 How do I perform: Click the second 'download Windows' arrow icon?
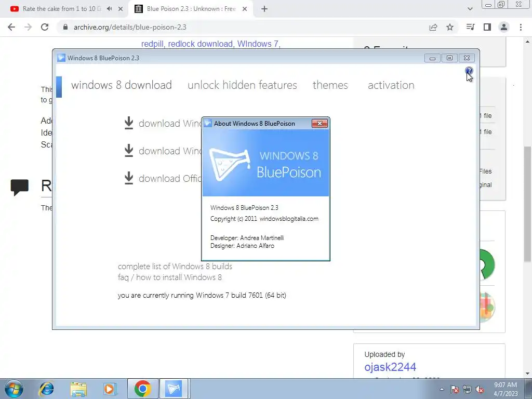click(129, 151)
